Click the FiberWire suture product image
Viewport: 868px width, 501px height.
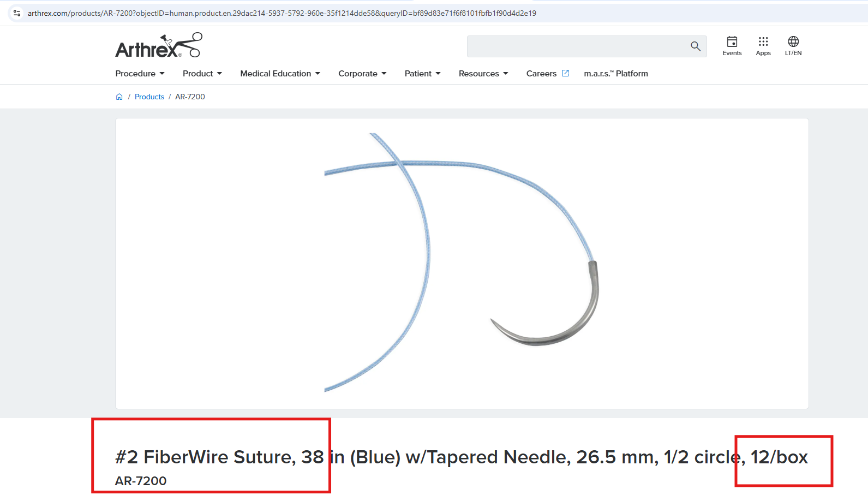(x=462, y=263)
